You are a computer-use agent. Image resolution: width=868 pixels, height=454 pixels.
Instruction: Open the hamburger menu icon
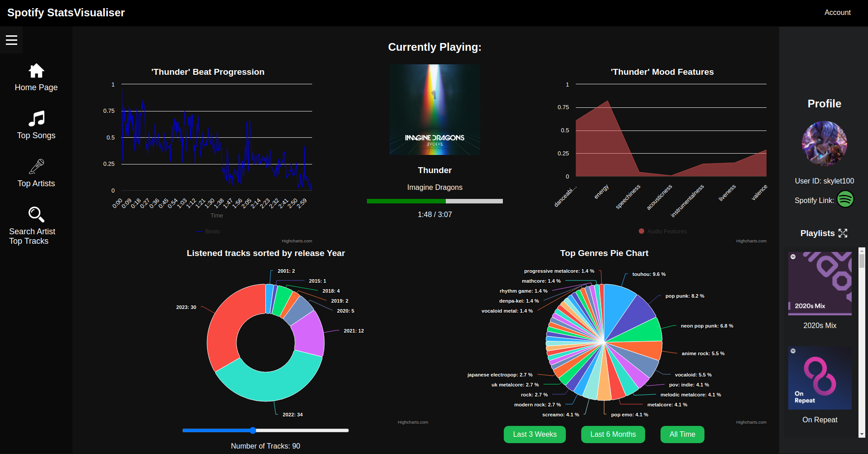coord(11,40)
